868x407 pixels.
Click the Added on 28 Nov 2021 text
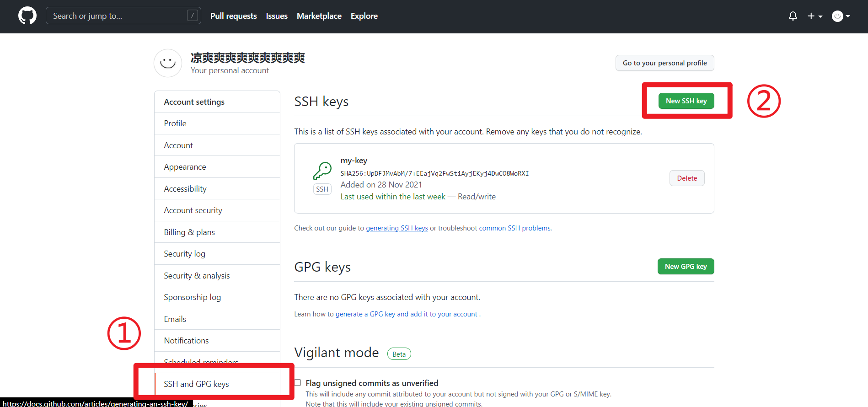[381, 185]
